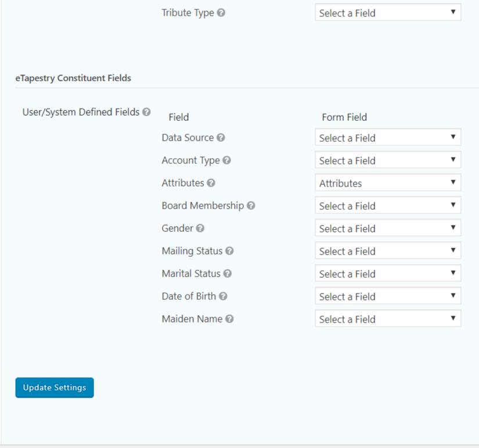Click help icon next to Account Type

click(x=226, y=160)
